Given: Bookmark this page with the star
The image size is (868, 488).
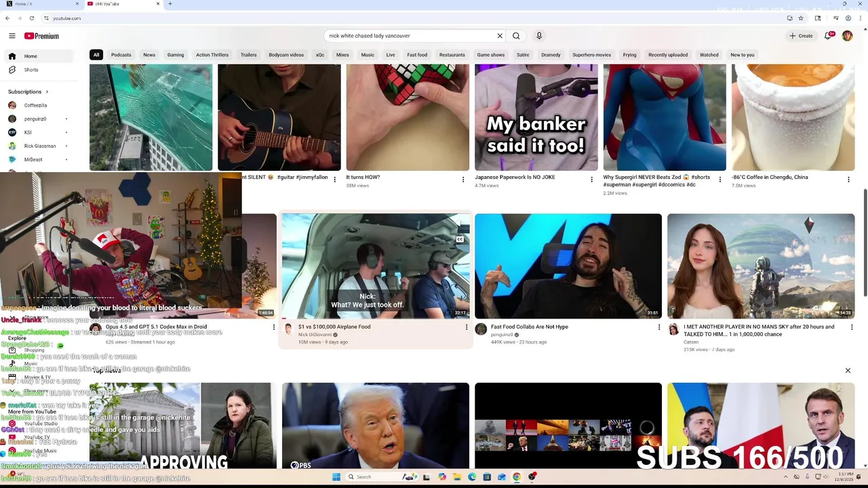Looking at the screenshot, I should point(801,18).
